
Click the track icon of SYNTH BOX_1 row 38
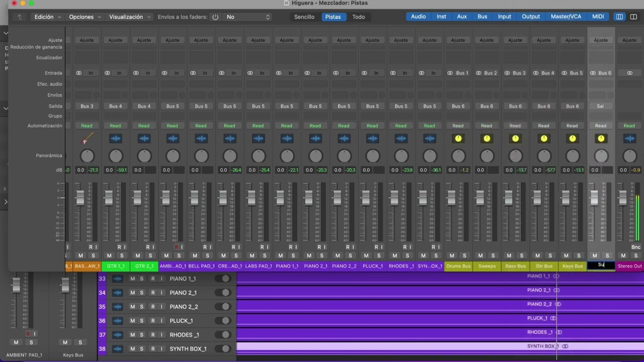118,349
